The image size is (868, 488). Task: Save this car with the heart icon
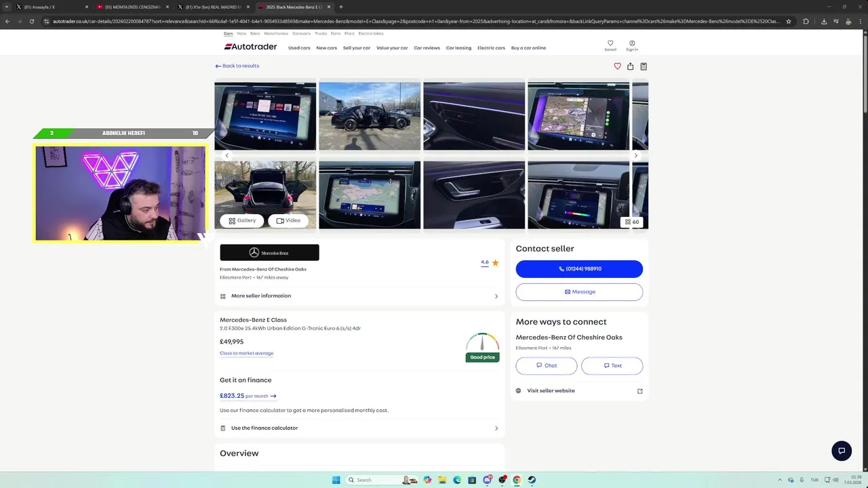[617, 66]
